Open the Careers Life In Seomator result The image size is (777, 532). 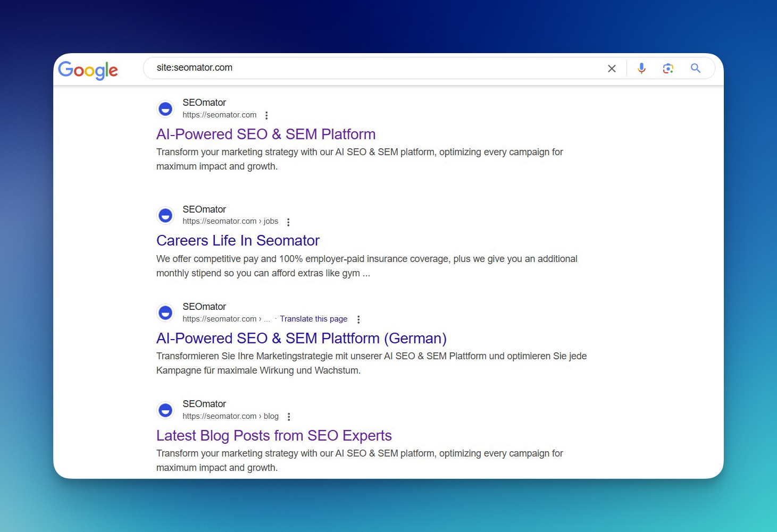pyautogui.click(x=238, y=240)
